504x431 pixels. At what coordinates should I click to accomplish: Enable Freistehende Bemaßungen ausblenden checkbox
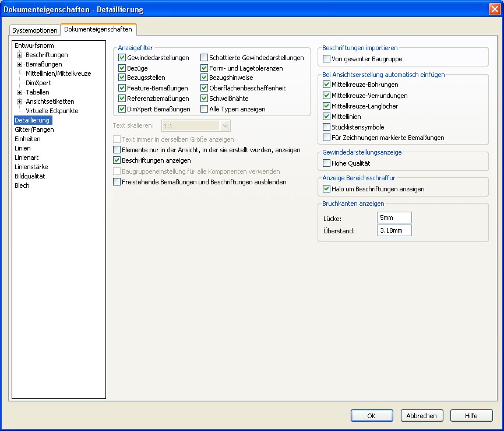117,182
